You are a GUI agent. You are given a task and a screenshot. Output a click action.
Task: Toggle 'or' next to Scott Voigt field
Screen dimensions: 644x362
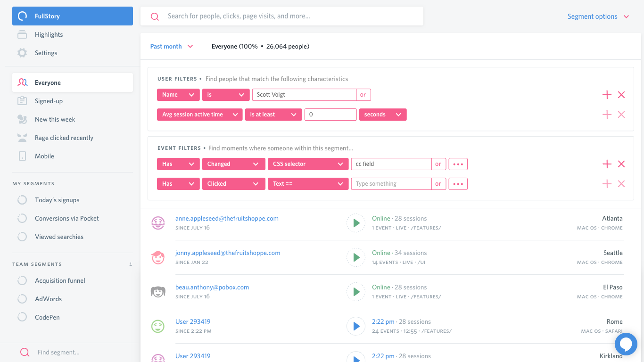(x=363, y=95)
